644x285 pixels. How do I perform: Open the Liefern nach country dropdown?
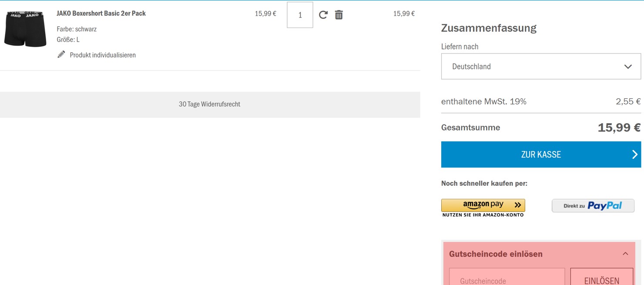click(x=541, y=66)
